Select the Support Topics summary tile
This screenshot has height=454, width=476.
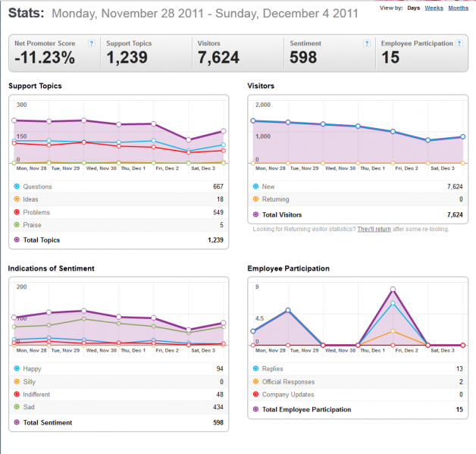click(x=146, y=53)
